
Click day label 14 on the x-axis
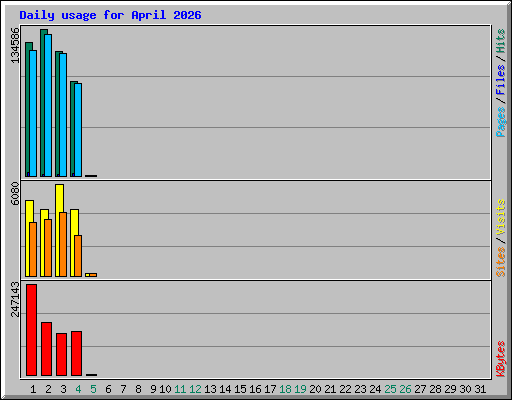(x=225, y=389)
